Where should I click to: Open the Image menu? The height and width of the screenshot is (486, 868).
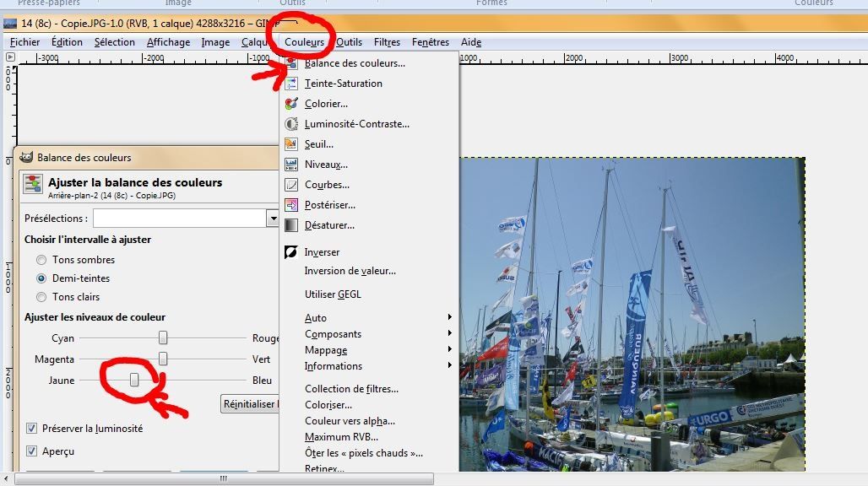(x=215, y=42)
